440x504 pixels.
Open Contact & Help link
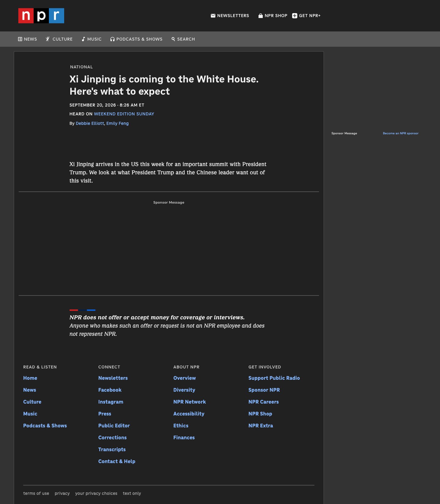pos(117,461)
